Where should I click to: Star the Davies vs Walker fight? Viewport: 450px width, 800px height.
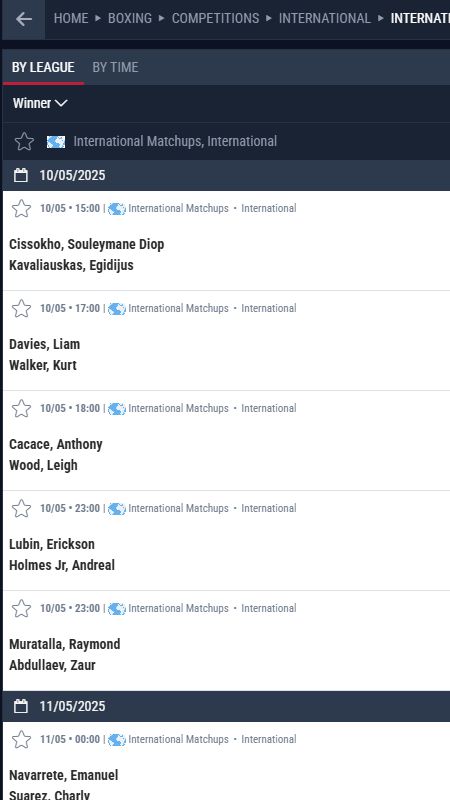[21, 309]
